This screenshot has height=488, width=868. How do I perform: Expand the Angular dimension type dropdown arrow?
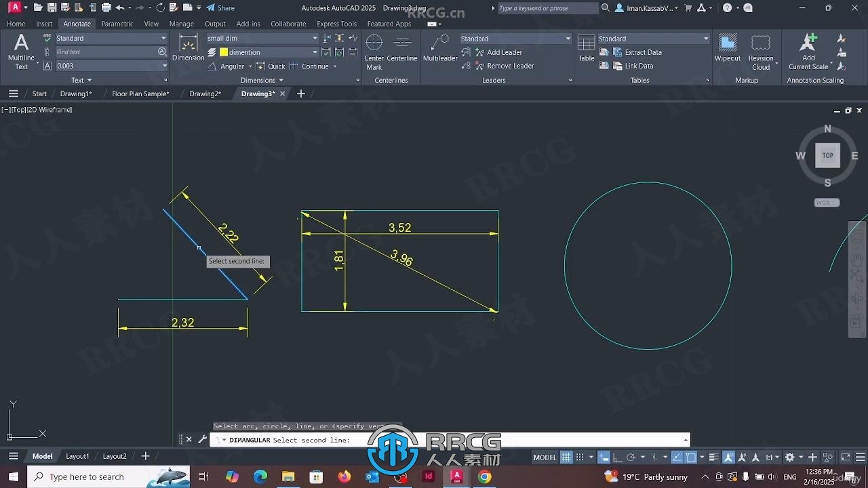[250, 66]
